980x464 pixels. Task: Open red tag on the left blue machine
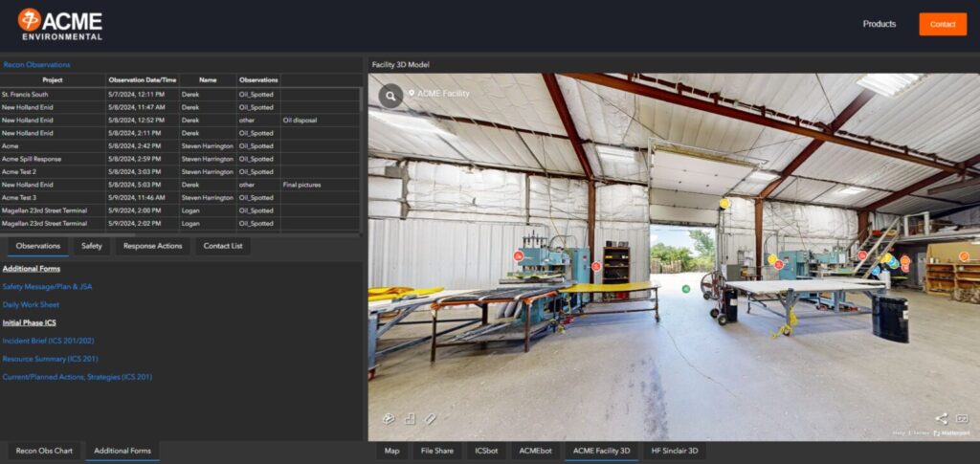pos(518,255)
